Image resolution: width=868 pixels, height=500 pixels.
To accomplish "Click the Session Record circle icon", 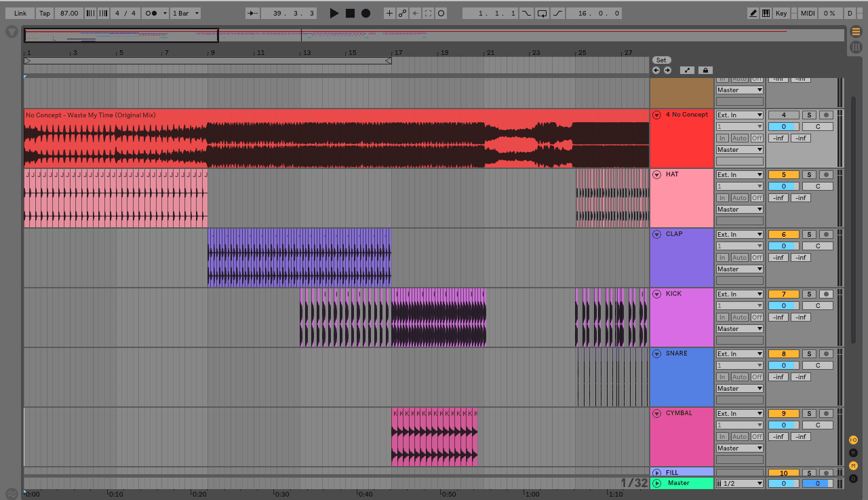I will (441, 13).
